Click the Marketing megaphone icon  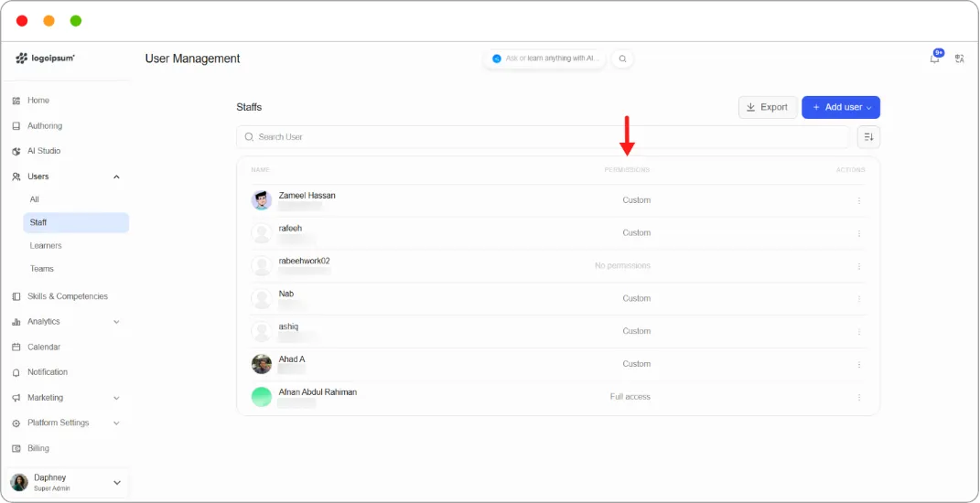pos(16,398)
